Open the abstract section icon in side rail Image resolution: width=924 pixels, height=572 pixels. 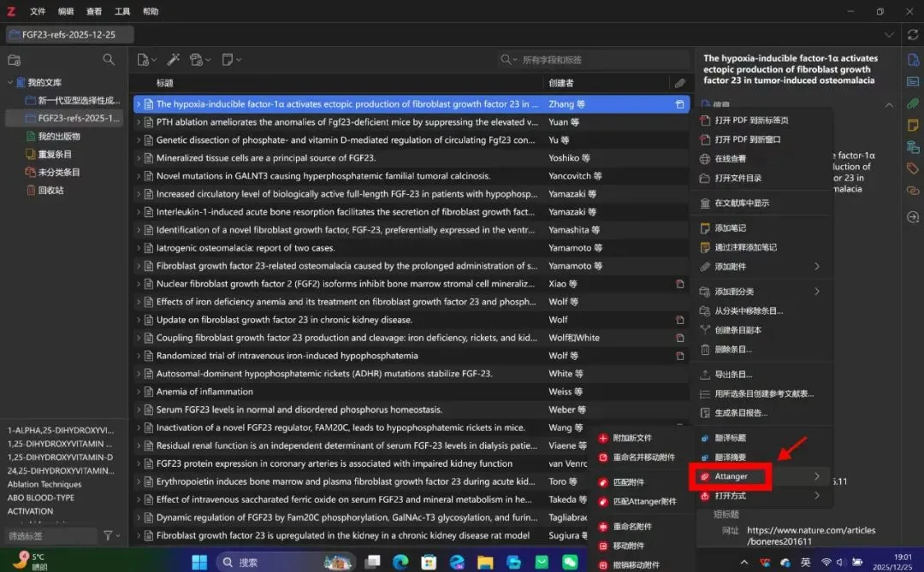point(912,81)
